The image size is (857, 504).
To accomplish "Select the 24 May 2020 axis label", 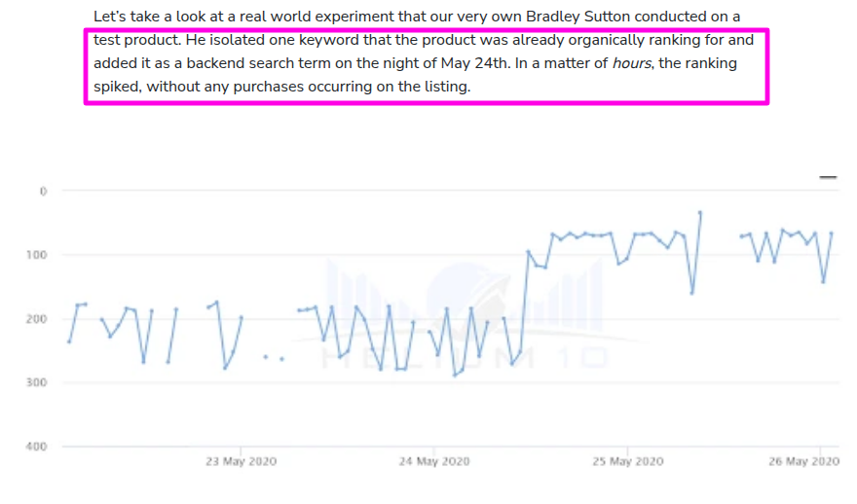I will [434, 461].
